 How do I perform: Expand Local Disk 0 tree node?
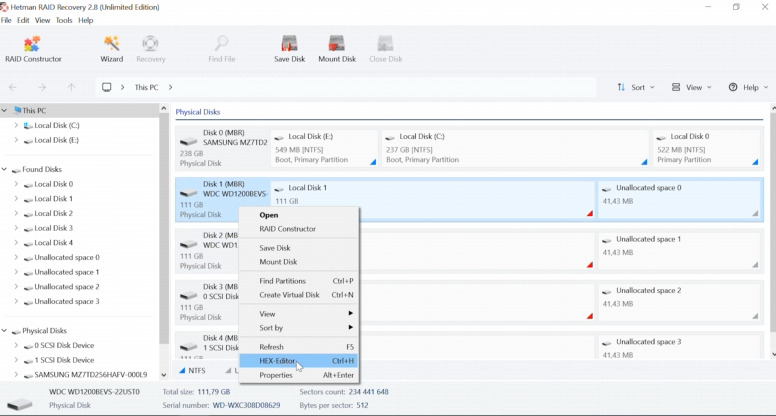coord(16,184)
